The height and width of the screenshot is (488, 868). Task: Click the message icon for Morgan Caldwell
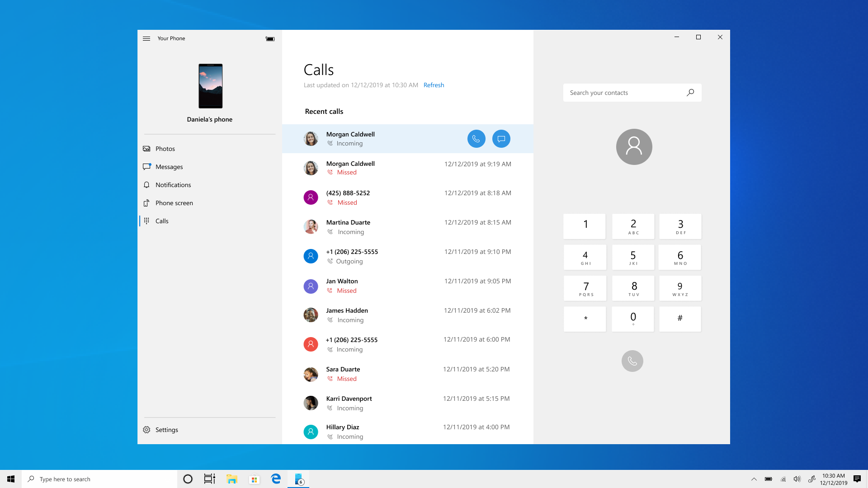(501, 138)
